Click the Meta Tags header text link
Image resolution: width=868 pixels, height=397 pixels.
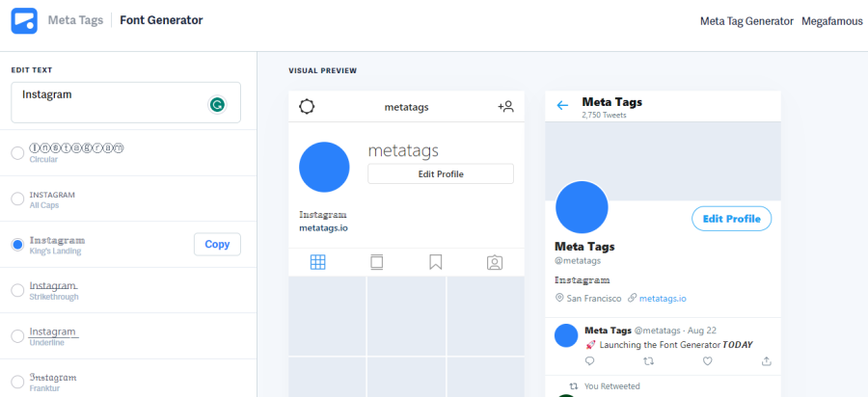click(75, 20)
